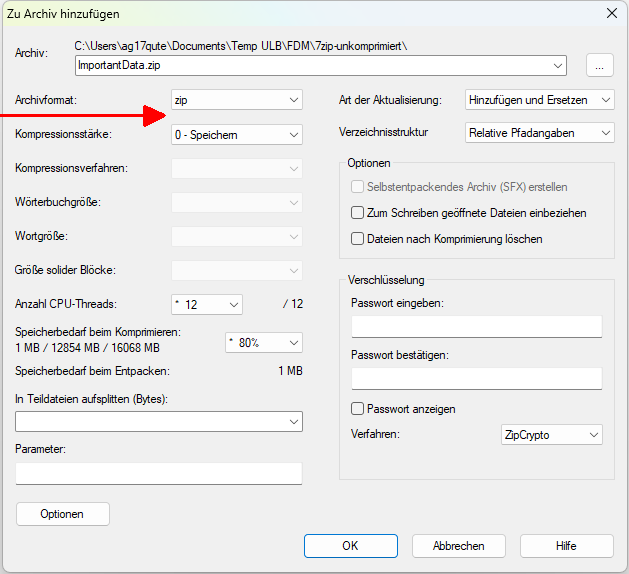Expand the Verfahren ZipCrypto dropdown
Image resolution: width=629 pixels, height=574 pixels.
tap(551, 435)
